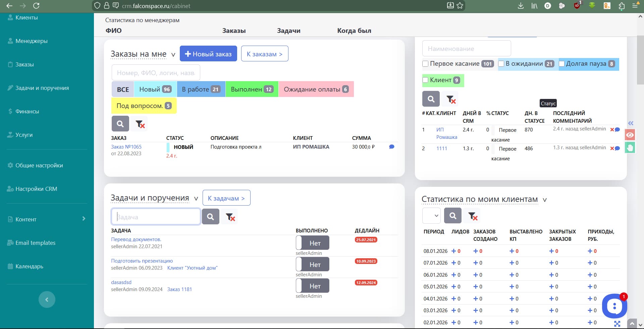
Task: Clear filter in tasks panel
Action: pyautogui.click(x=230, y=217)
